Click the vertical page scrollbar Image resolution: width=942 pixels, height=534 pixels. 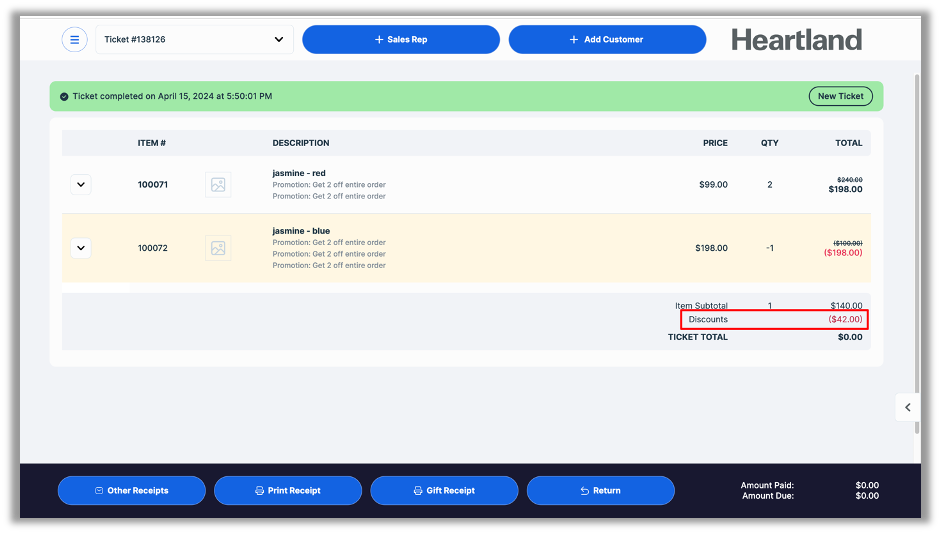point(917,230)
